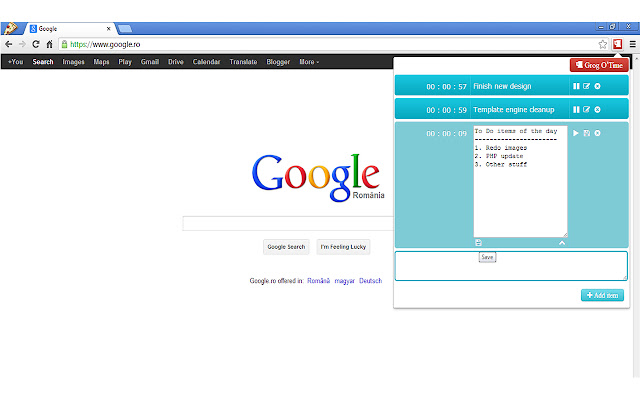Open Drive in the Google bar

click(x=176, y=62)
